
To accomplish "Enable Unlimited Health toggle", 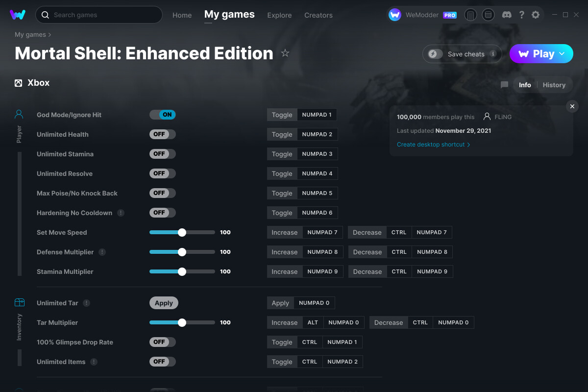I will (x=162, y=134).
